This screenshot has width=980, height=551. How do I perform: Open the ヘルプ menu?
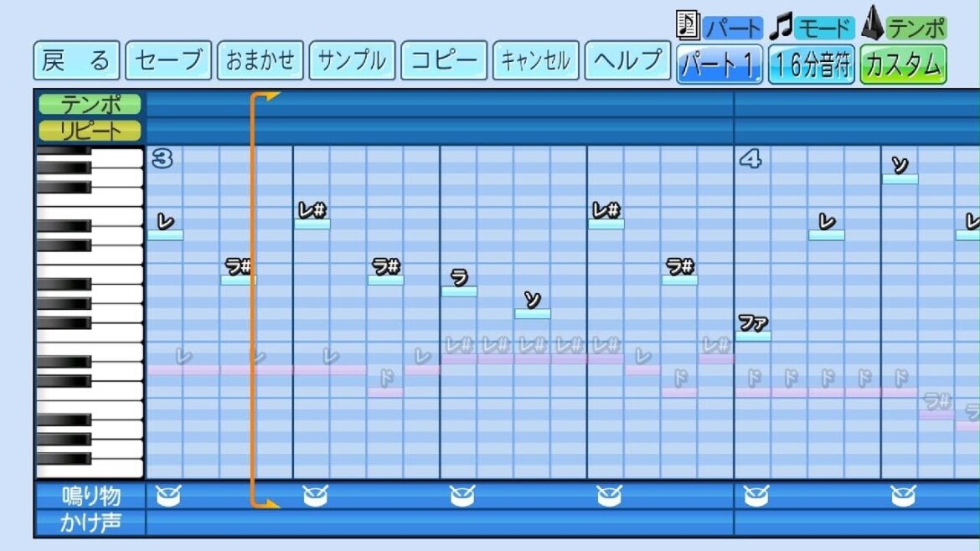point(627,60)
